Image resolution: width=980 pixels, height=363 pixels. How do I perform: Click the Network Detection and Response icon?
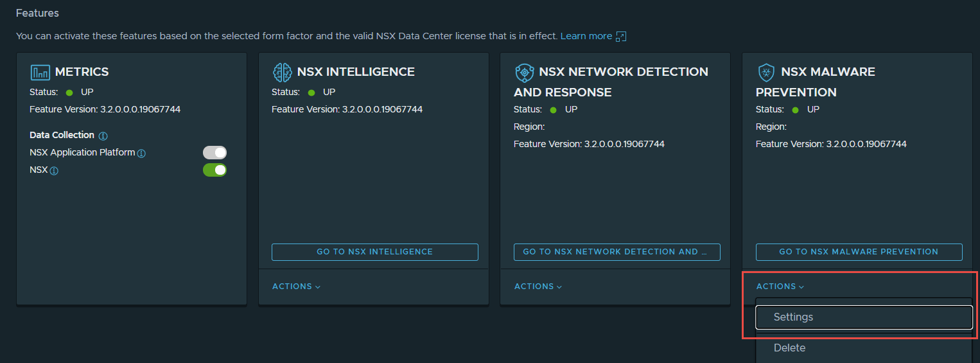pyautogui.click(x=524, y=72)
